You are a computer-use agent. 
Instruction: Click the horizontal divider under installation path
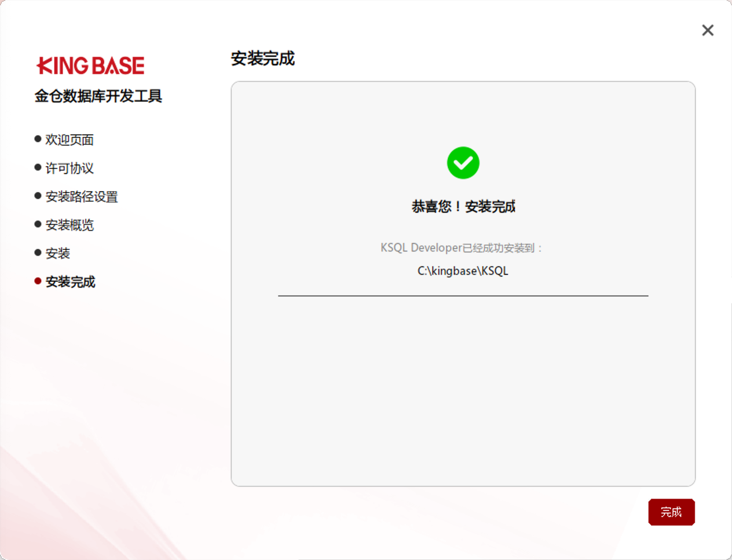click(x=463, y=296)
